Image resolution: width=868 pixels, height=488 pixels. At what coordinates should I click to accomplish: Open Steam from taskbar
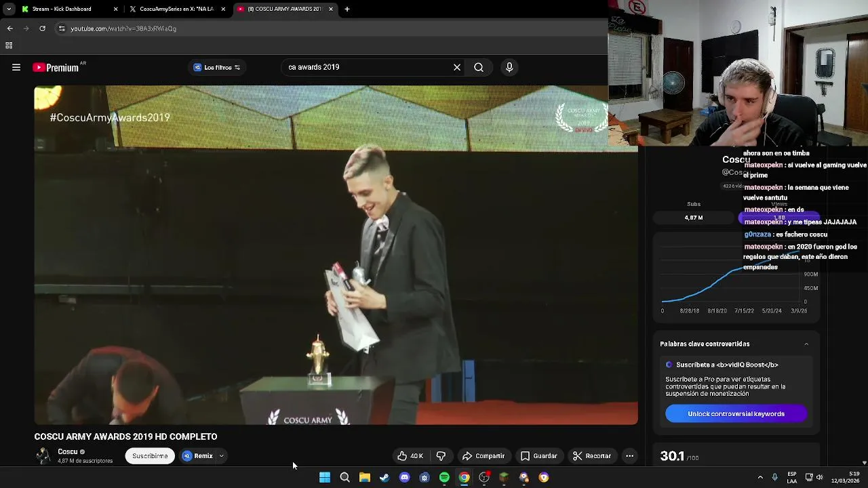coord(384,478)
